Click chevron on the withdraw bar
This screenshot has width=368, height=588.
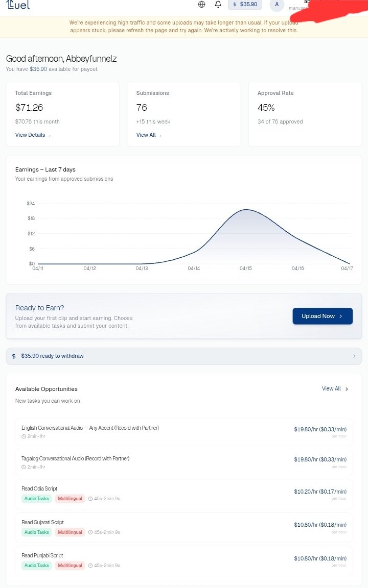(354, 356)
